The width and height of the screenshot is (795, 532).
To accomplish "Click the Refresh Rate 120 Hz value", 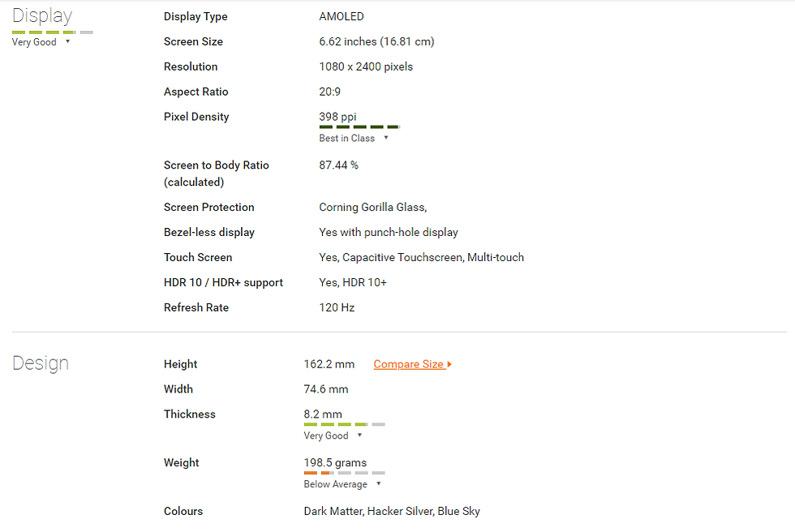I will 337,307.
